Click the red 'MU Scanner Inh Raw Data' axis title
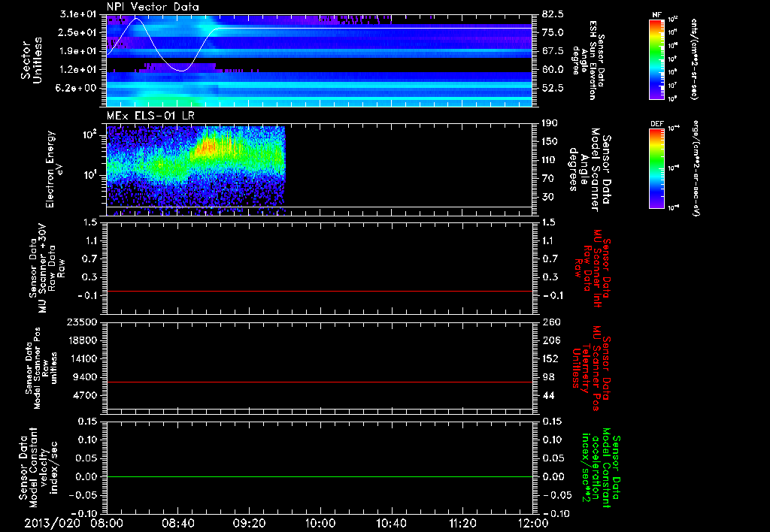770x532 pixels. 593,268
